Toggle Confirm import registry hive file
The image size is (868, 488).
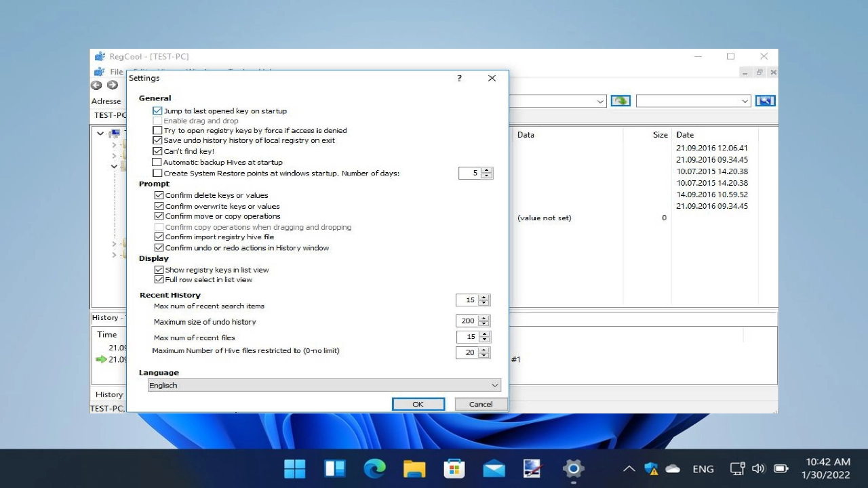(159, 237)
